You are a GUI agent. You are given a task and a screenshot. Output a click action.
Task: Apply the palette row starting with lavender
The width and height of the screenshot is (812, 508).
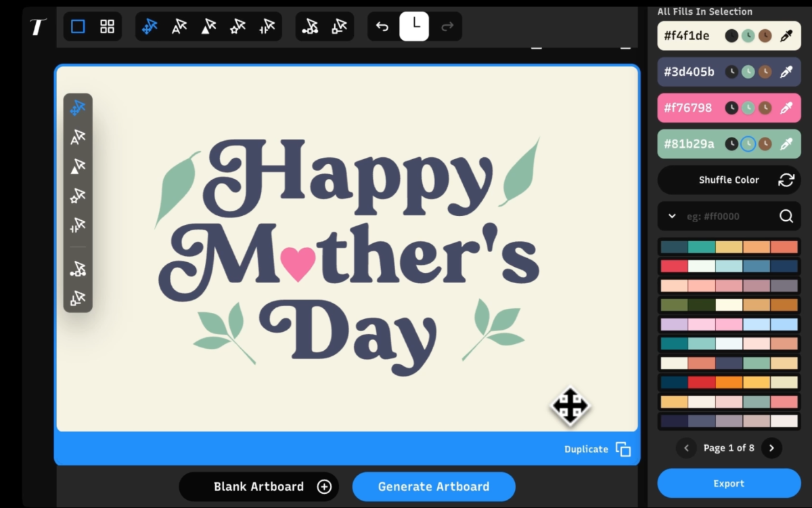click(729, 324)
